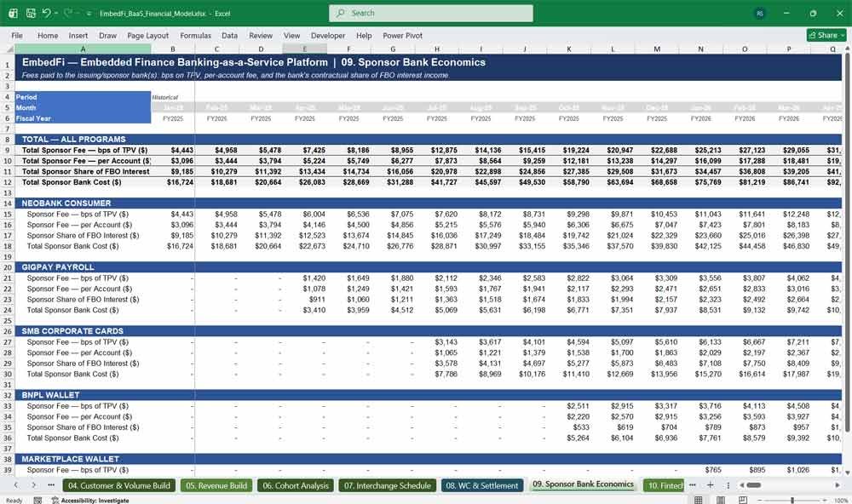Select column E header
The image size is (852, 504).
305,49
